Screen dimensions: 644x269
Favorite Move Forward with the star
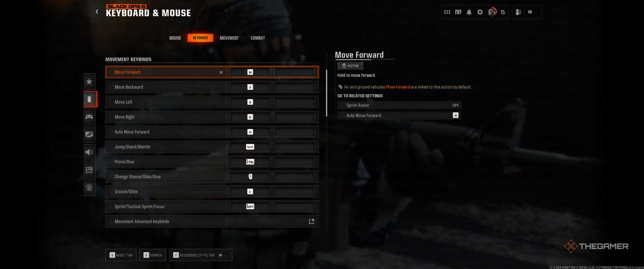coord(221,72)
